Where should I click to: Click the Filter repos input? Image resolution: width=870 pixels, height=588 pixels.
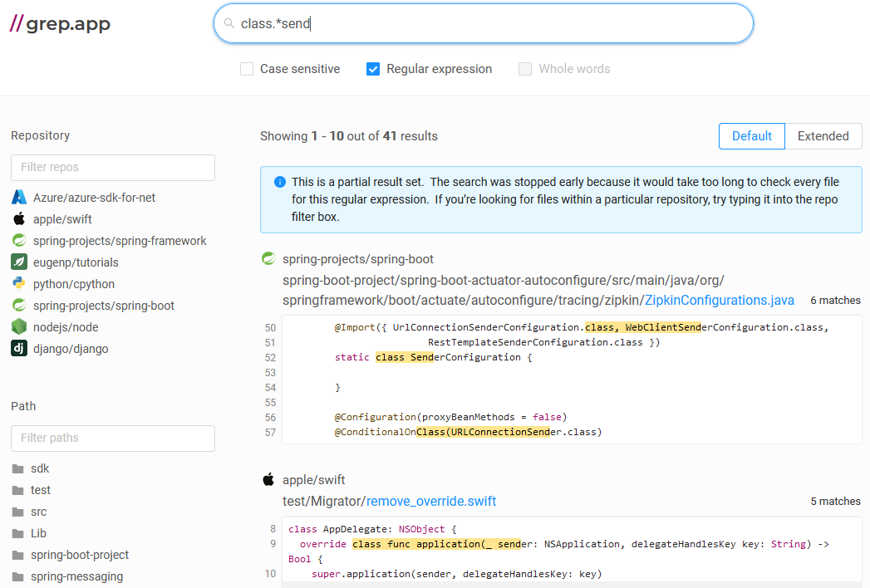point(113,167)
